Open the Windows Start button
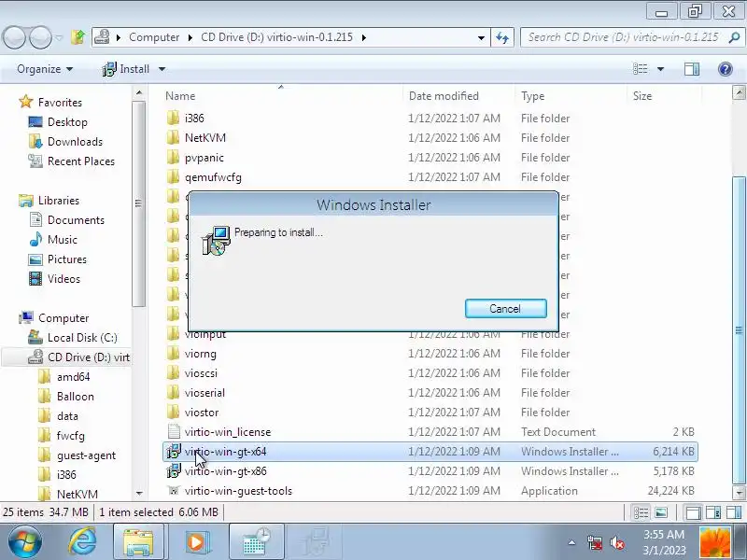Image resolution: width=747 pixels, height=560 pixels. tap(24, 542)
